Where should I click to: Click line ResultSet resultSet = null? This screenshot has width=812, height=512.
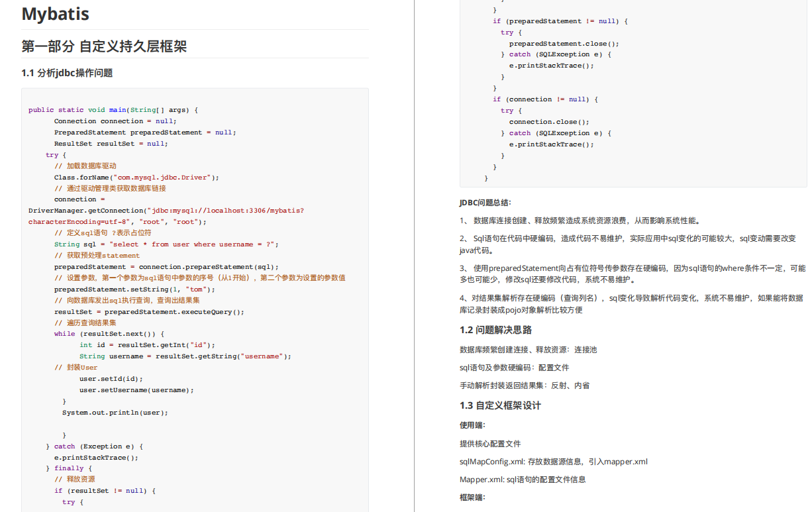point(111,144)
